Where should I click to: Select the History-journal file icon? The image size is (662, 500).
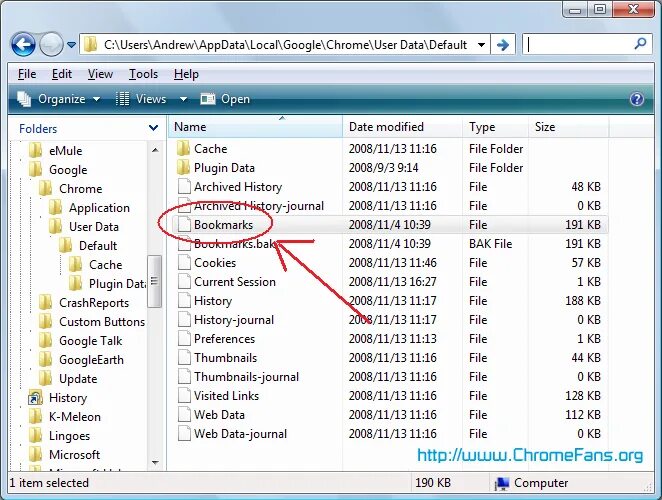tap(184, 320)
